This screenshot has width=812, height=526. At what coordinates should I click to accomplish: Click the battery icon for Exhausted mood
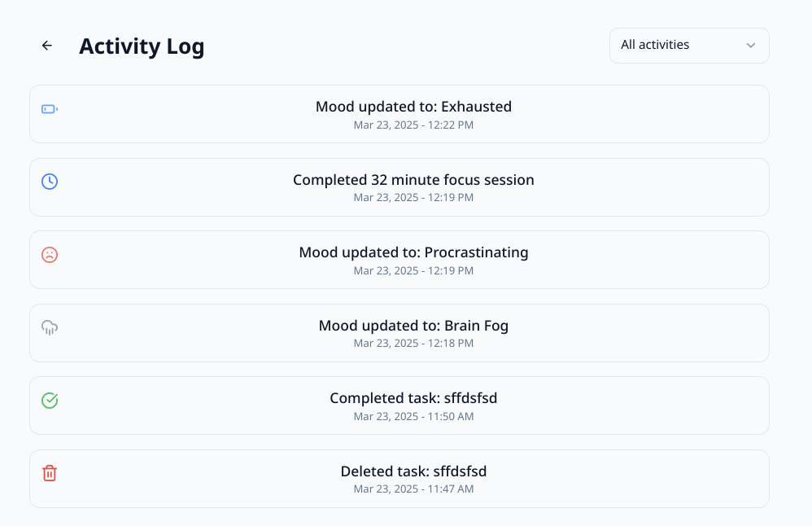(x=50, y=109)
